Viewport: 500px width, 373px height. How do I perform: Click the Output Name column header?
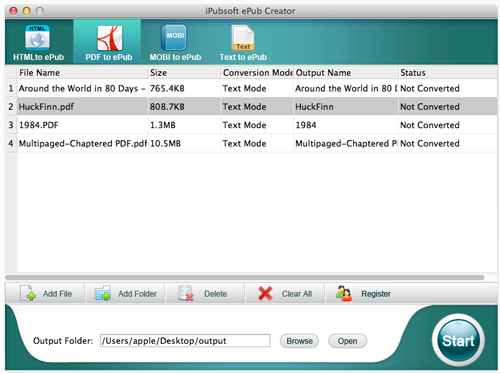(x=346, y=73)
